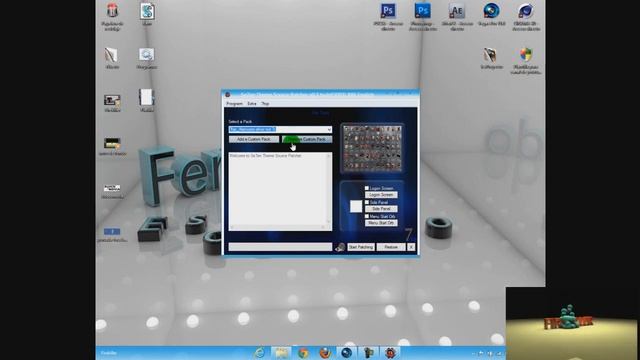Viewport: 640px width, 360px height.
Task: Open the picture frame desktop icon on the left
Action: click(112, 100)
